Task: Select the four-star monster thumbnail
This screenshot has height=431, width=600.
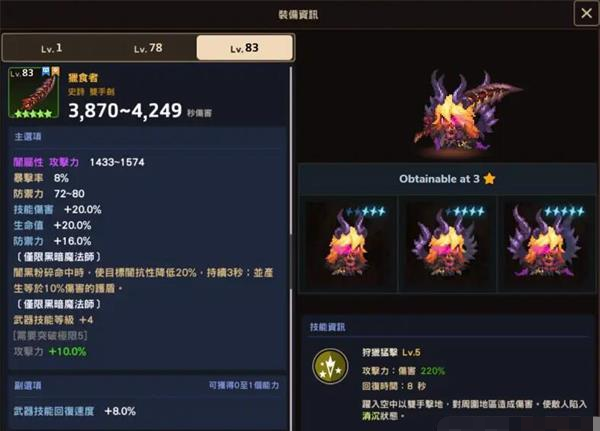Action: 447,244
